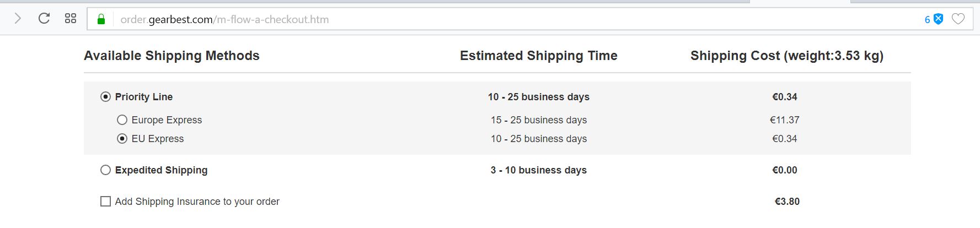980x228 pixels.
Task: Pick the Expedited Shipping radio button
Action: (105, 170)
